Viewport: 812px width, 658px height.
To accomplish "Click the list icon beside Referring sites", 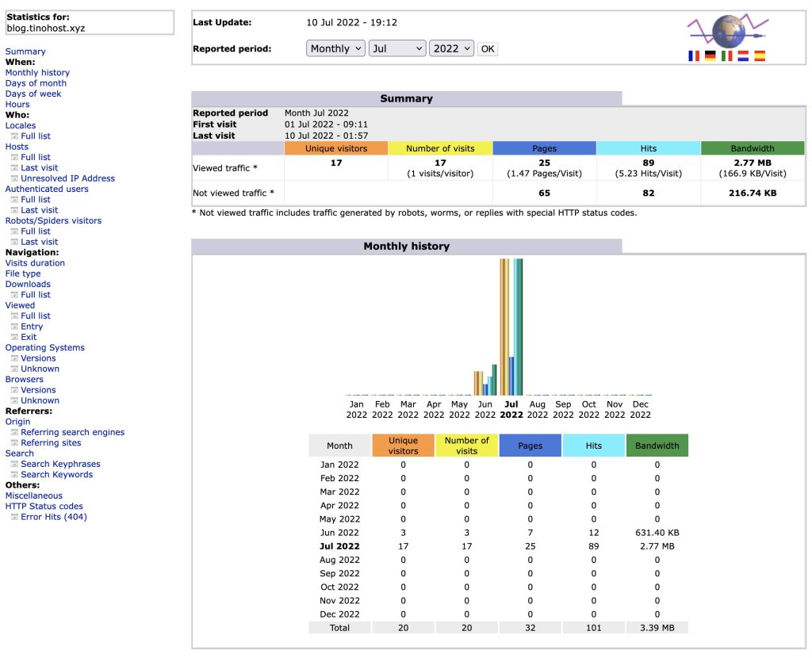I will pos(14,443).
